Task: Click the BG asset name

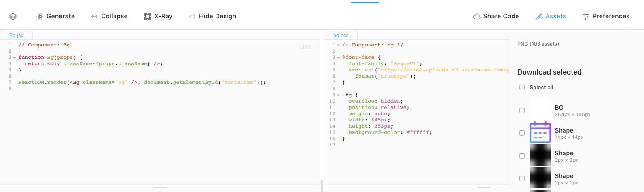Action: click(x=559, y=108)
